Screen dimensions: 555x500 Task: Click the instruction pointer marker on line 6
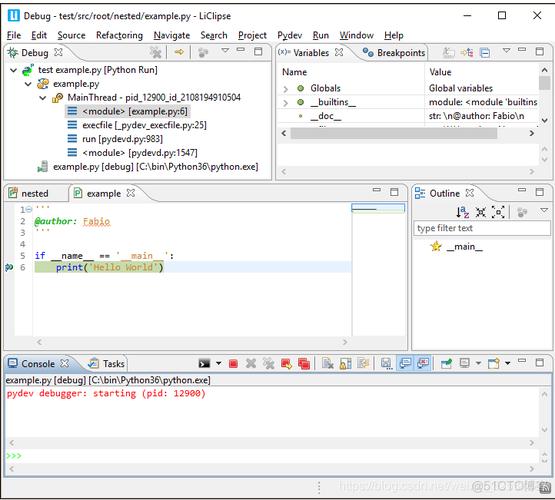click(x=9, y=268)
